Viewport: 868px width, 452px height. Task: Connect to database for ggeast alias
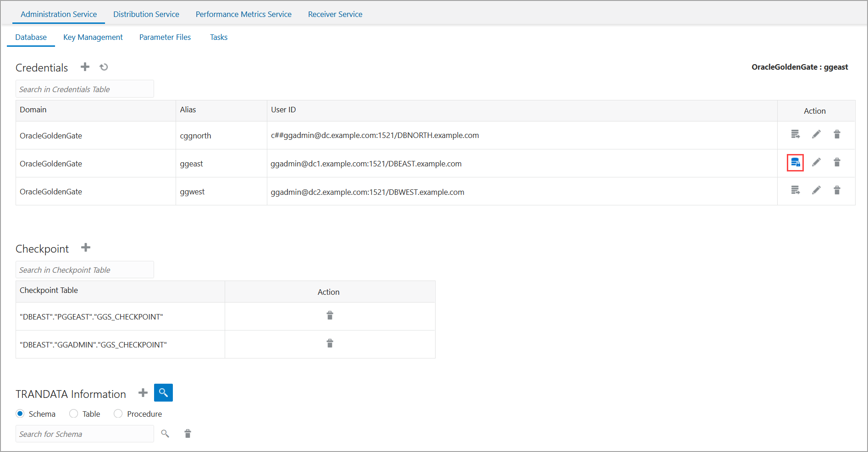coord(796,162)
